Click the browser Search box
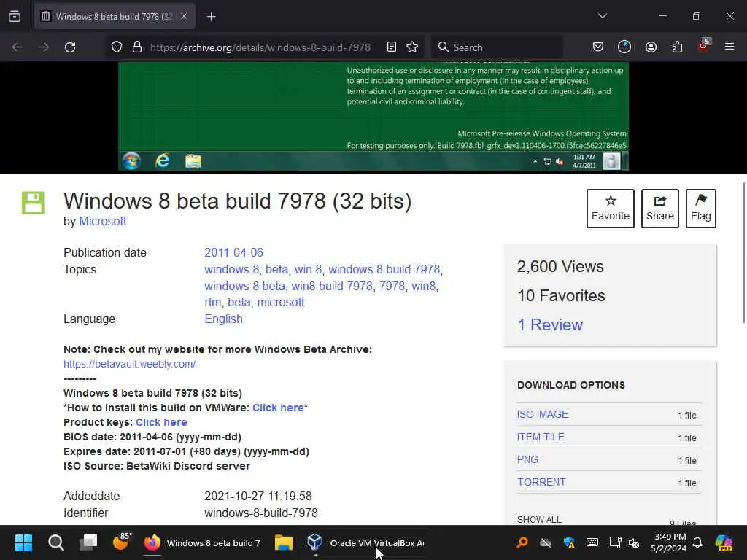Viewport: 747px width, 560px height. [497, 47]
